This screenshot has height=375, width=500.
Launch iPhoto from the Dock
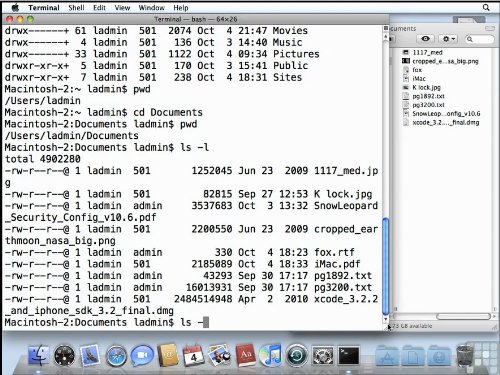coord(219,355)
